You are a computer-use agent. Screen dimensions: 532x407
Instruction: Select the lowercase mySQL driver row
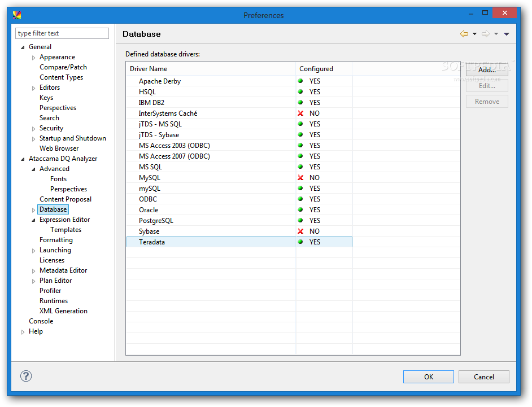239,189
